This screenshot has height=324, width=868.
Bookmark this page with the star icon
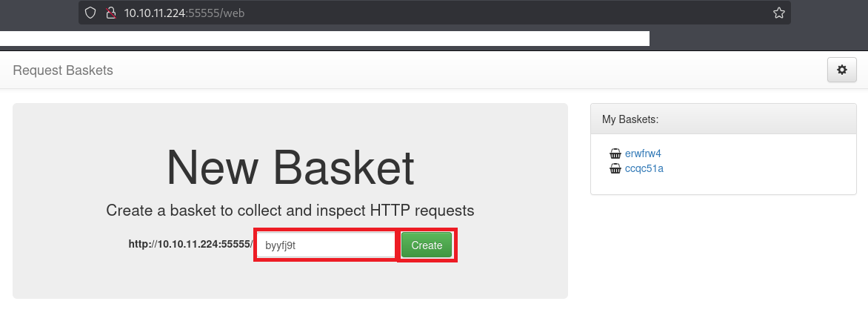[778, 13]
